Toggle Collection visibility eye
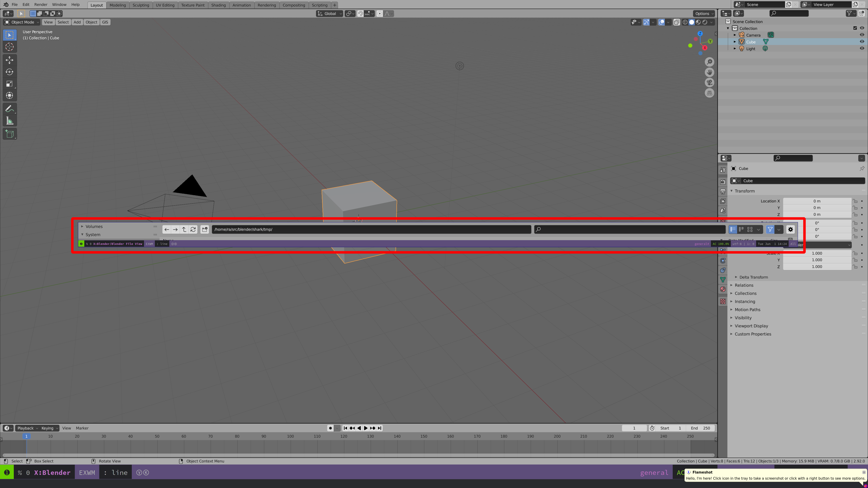Viewport: 868px width, 488px height. [862, 28]
